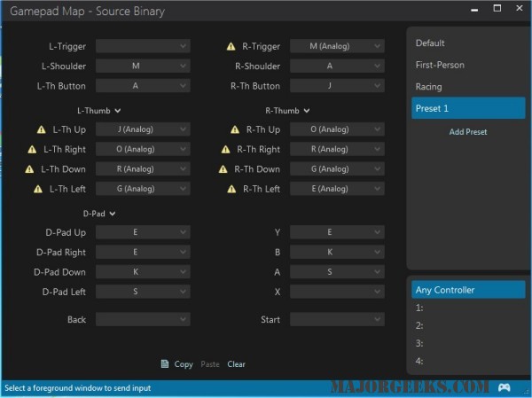Viewport: 532px width, 398px height.
Task: Open the B button mapping dropdown
Action: (337, 252)
